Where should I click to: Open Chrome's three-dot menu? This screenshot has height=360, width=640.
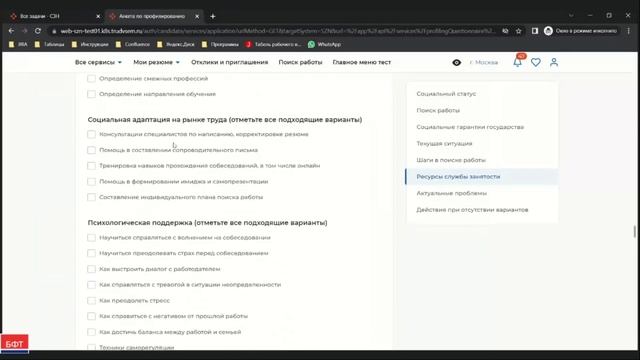[629, 31]
